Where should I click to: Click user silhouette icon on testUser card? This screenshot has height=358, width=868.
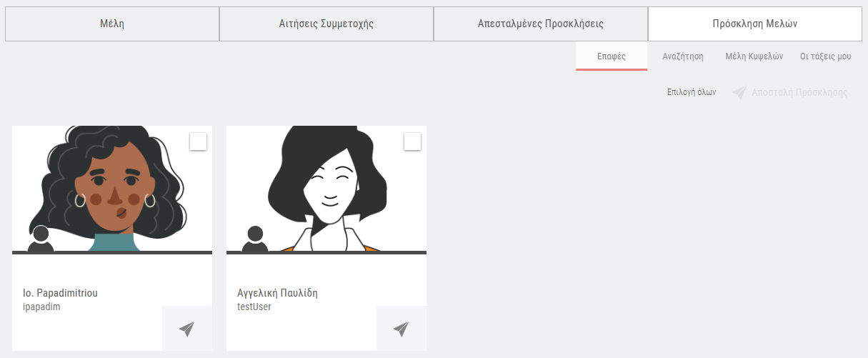click(255, 239)
